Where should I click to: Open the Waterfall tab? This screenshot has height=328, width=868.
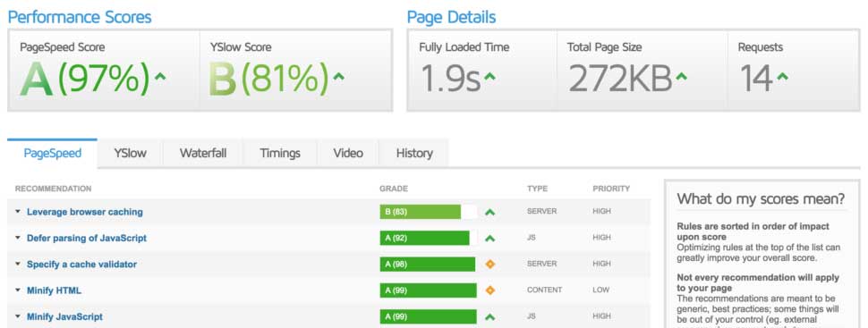(203, 153)
